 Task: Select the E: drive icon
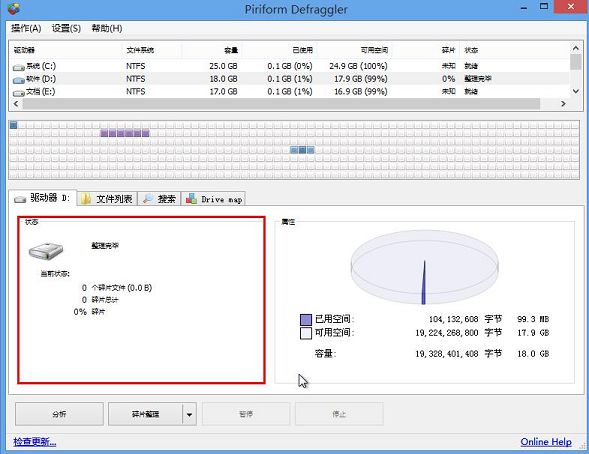tap(18, 93)
